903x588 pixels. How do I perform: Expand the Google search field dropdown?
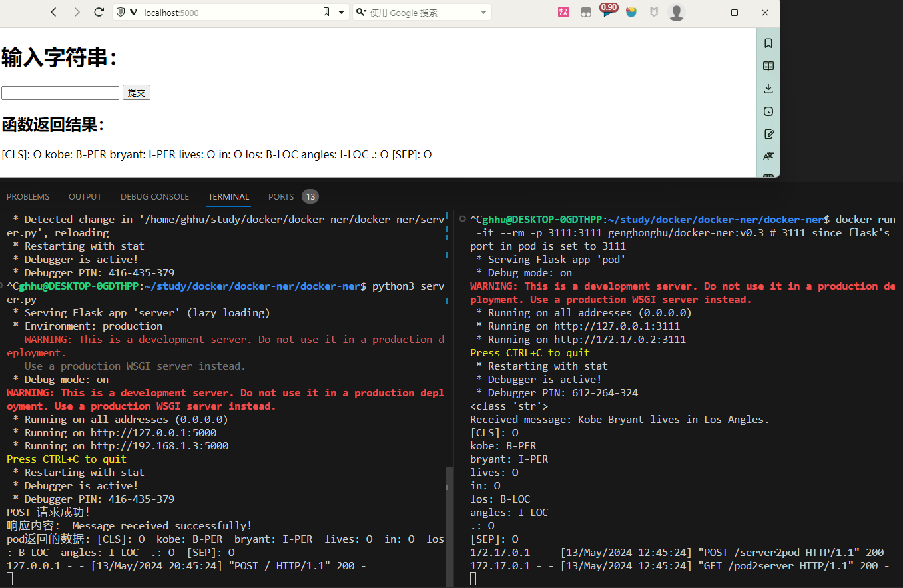click(484, 12)
